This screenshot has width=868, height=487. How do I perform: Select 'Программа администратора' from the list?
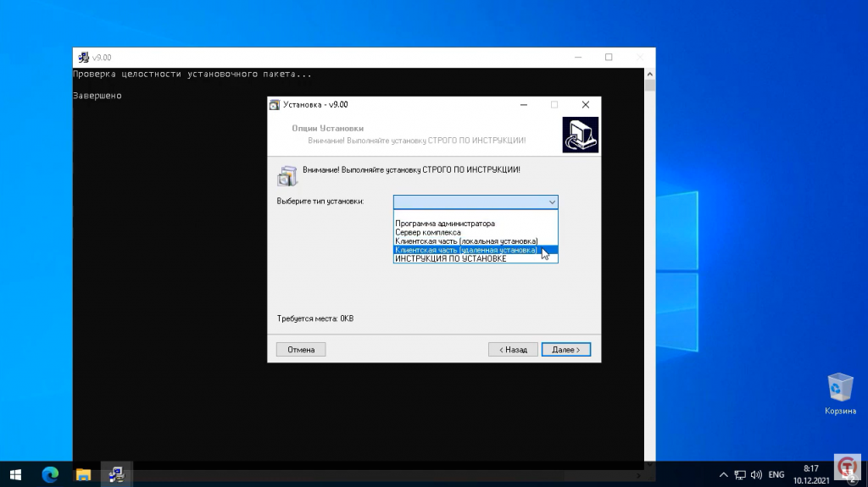click(445, 224)
